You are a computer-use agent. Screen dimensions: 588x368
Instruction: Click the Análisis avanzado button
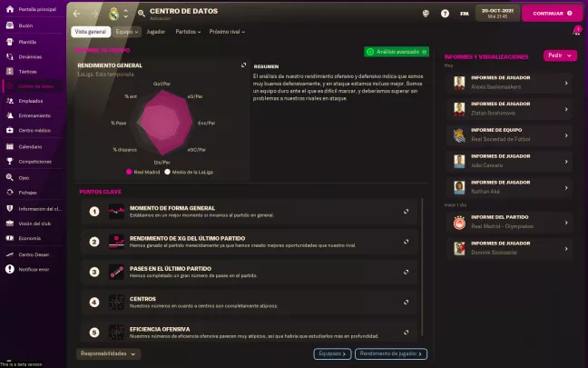point(397,52)
